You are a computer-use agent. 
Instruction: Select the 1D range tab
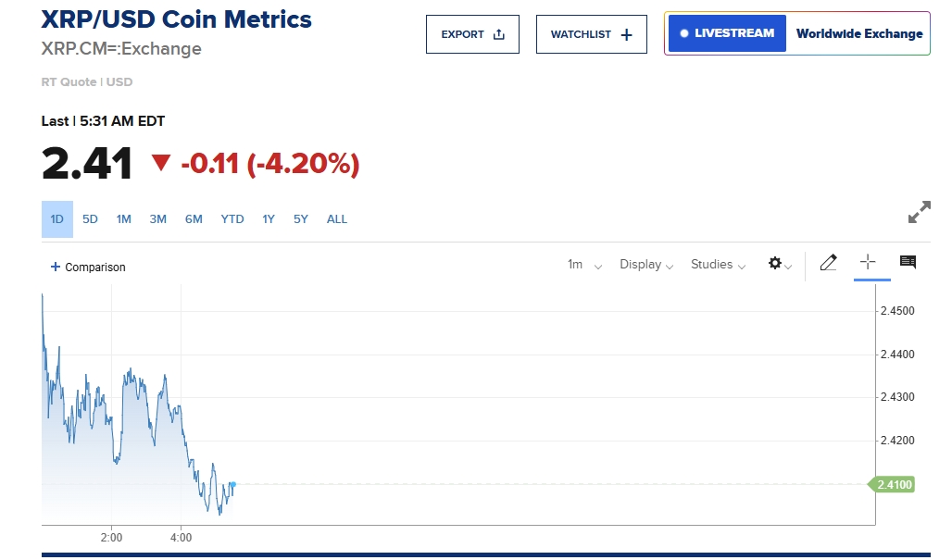click(x=56, y=219)
